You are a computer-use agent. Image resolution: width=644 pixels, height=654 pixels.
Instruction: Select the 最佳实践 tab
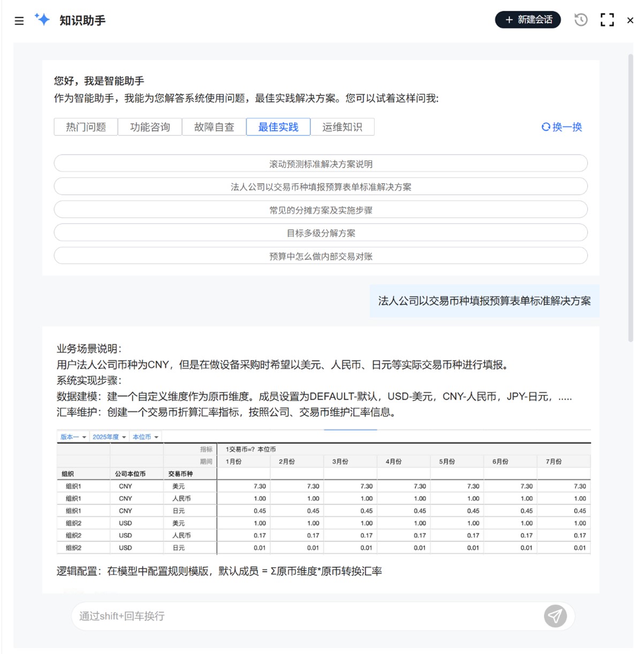(x=278, y=127)
